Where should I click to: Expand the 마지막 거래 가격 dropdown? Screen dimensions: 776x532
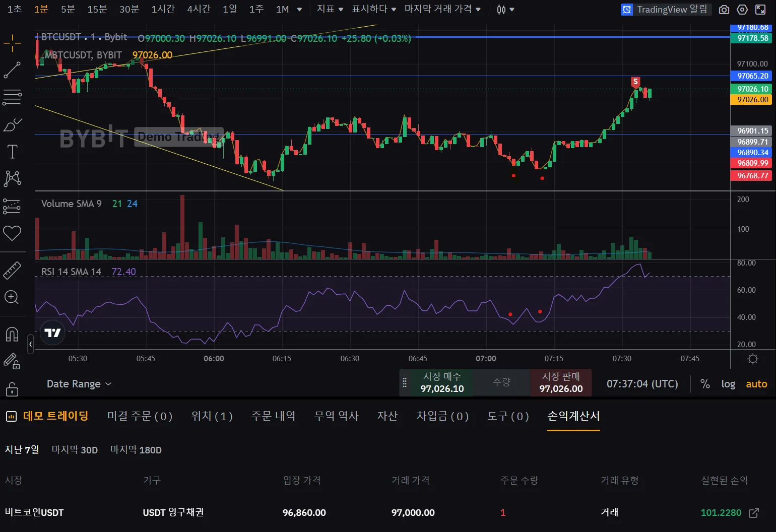442,9
